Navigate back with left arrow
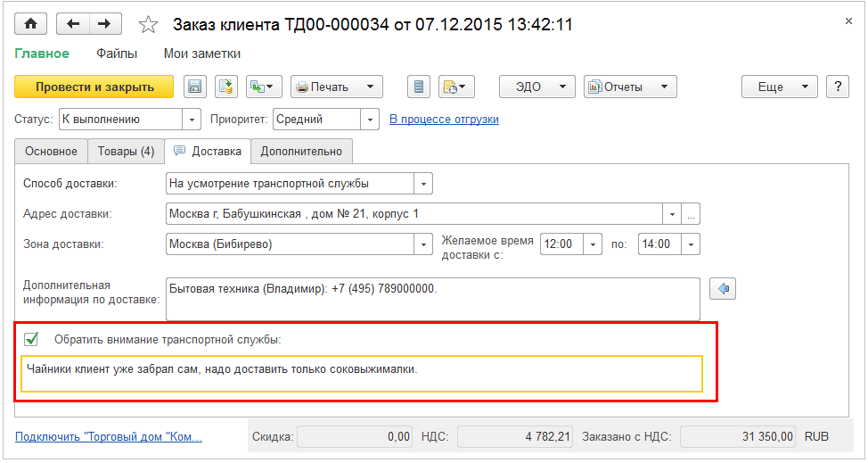Image resolution: width=868 pixels, height=463 pixels. pos(72,24)
